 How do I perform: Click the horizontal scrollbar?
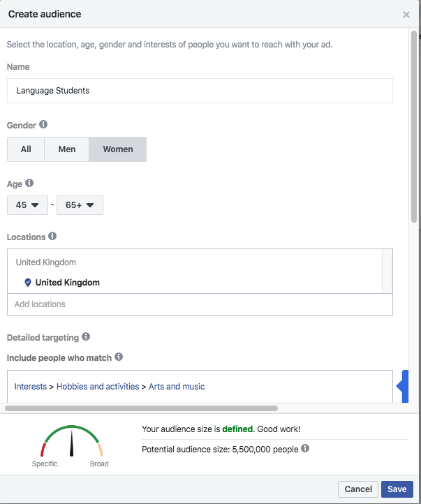click(141, 408)
